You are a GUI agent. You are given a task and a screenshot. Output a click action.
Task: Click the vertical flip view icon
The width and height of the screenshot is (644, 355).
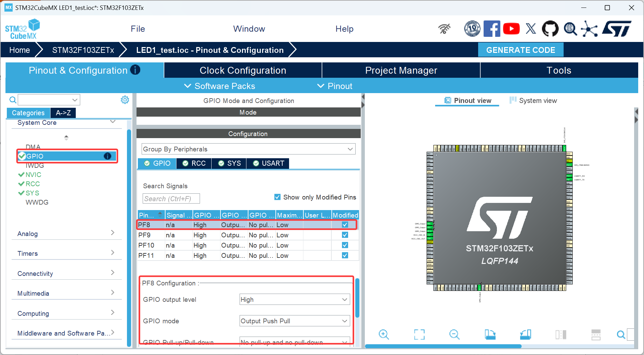[x=596, y=335]
